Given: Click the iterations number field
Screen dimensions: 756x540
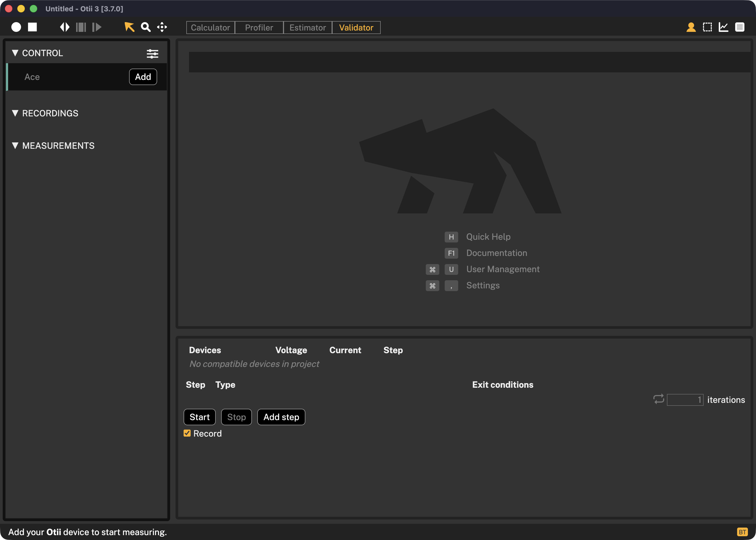Looking at the screenshot, I should pyautogui.click(x=685, y=400).
